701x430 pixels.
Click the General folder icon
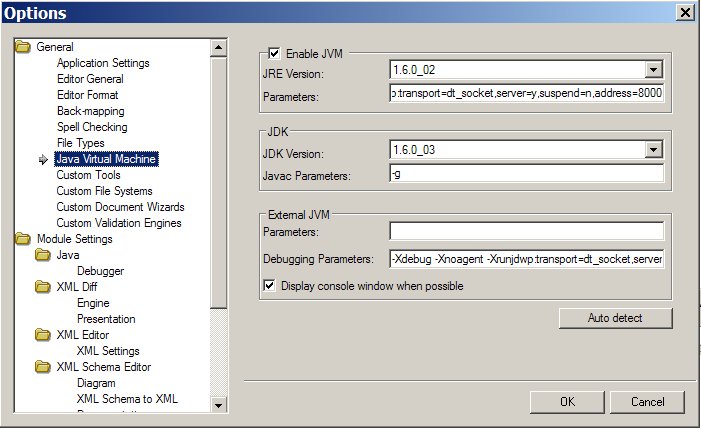click(x=23, y=47)
